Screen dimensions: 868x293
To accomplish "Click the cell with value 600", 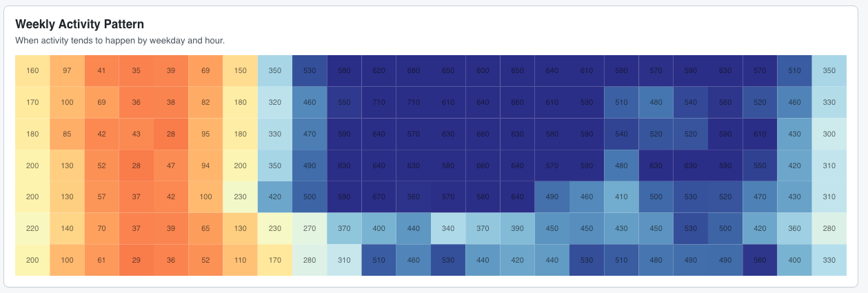I will [483, 70].
